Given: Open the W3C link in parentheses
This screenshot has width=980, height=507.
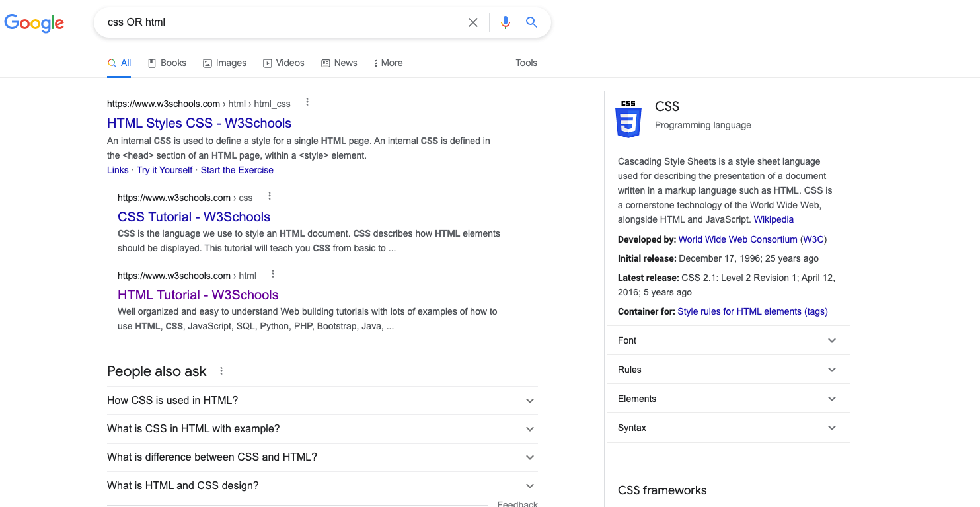Looking at the screenshot, I should click(813, 239).
